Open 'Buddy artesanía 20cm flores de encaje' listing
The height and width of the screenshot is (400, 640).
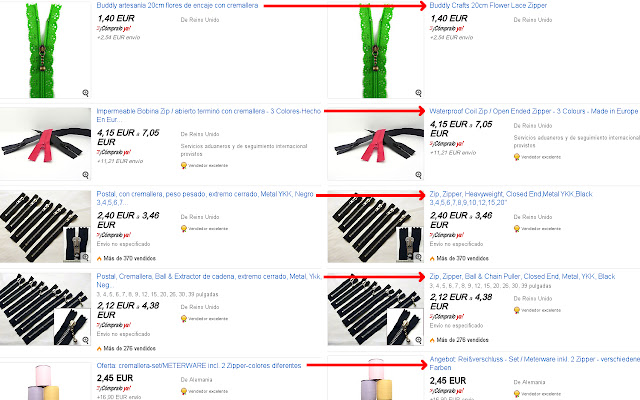click(x=177, y=5)
